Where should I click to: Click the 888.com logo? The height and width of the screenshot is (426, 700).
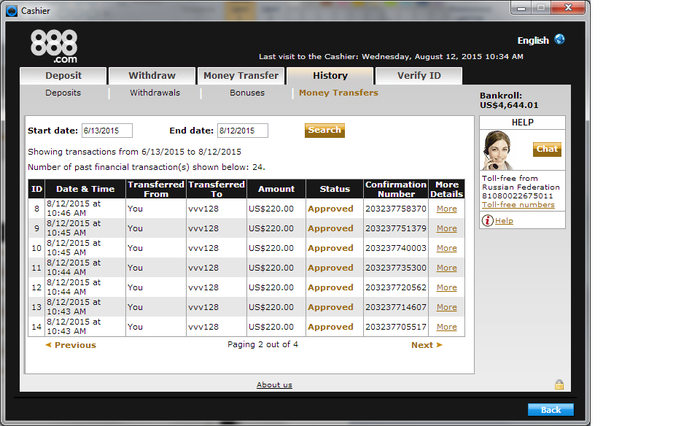[x=54, y=46]
